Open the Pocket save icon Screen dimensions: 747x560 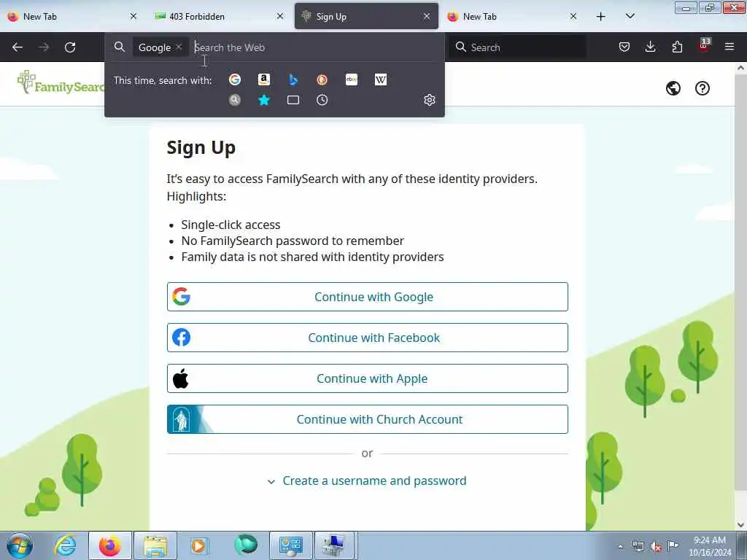pos(624,47)
